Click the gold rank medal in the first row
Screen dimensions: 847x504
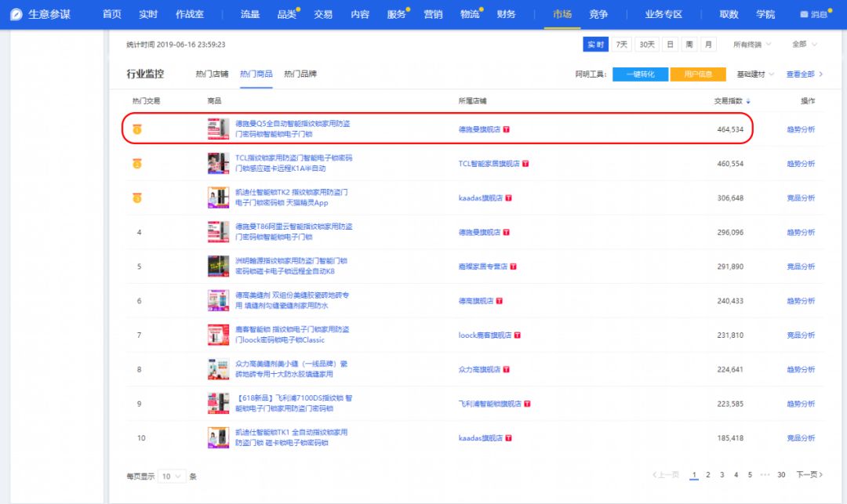(137, 129)
